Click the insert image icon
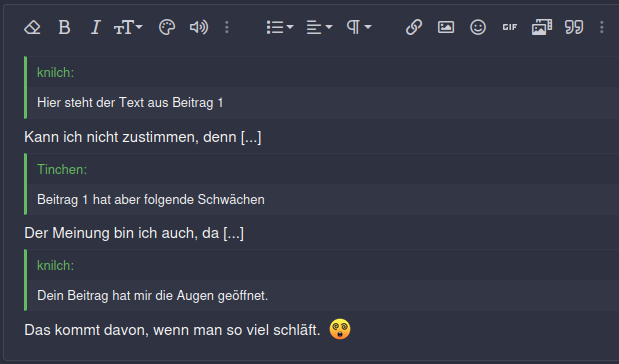This screenshot has width=619, height=364. tap(446, 27)
